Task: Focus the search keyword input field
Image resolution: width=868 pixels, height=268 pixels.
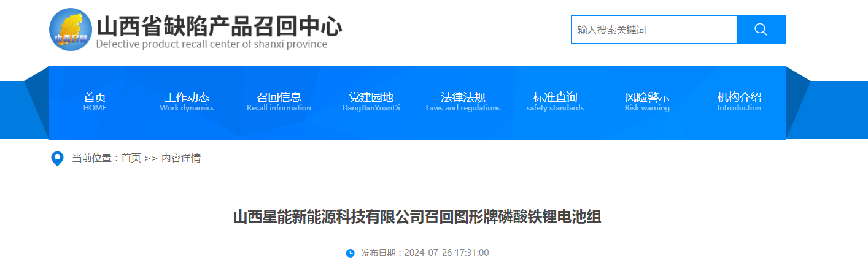Action: pos(654,29)
